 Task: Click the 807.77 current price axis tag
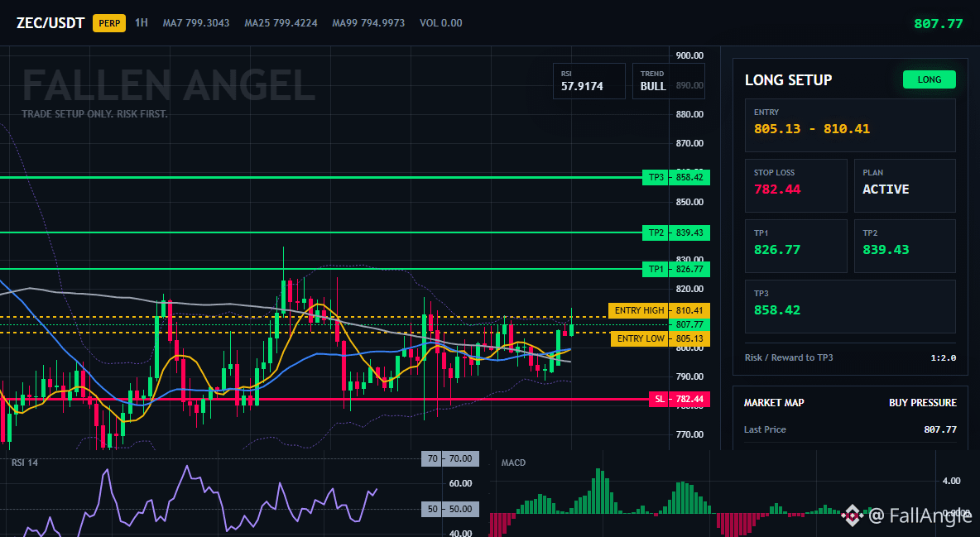click(689, 324)
